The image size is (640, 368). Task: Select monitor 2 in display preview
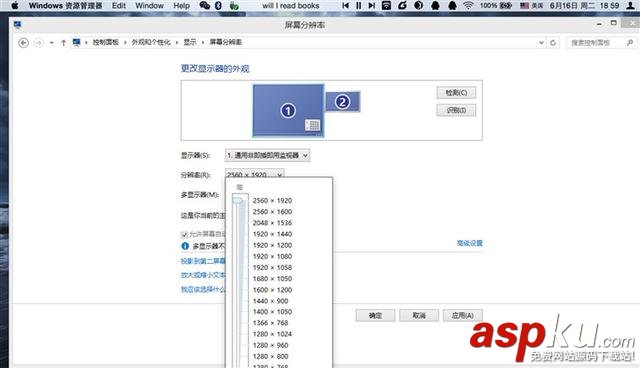(x=342, y=102)
